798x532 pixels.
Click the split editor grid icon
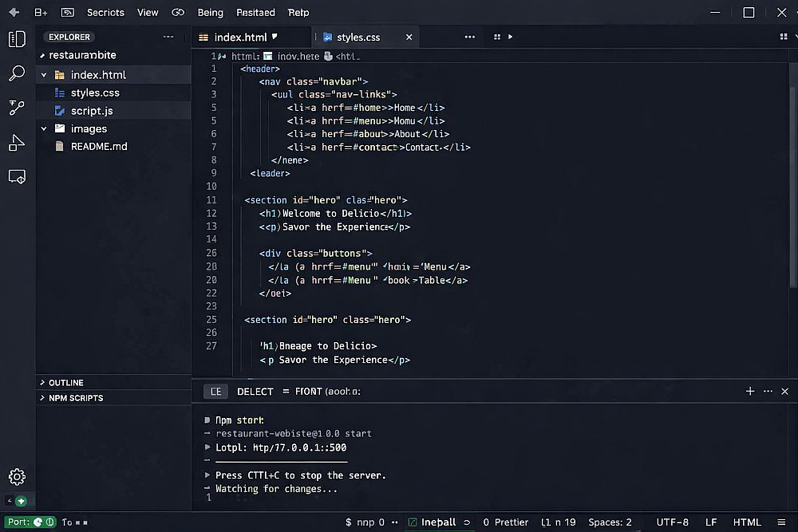pyautogui.click(x=497, y=37)
